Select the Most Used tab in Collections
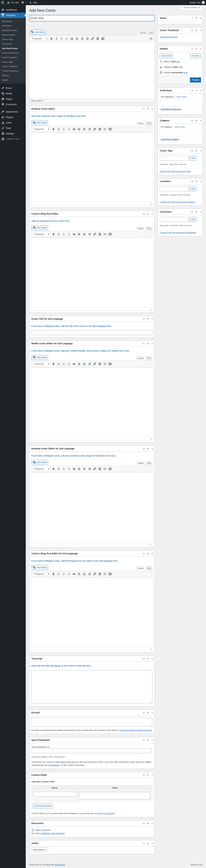Image resolution: width=206 pixels, height=868 pixels. pos(181,97)
